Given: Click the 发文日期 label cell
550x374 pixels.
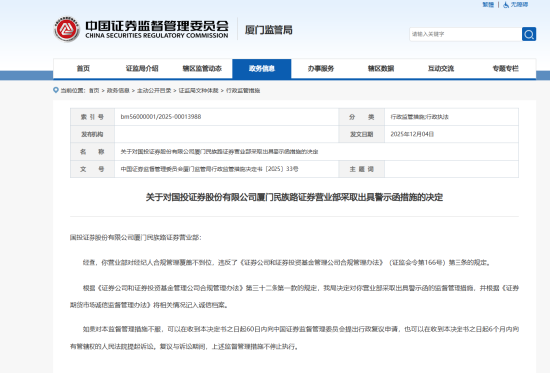Looking at the screenshot, I should 362,134.
